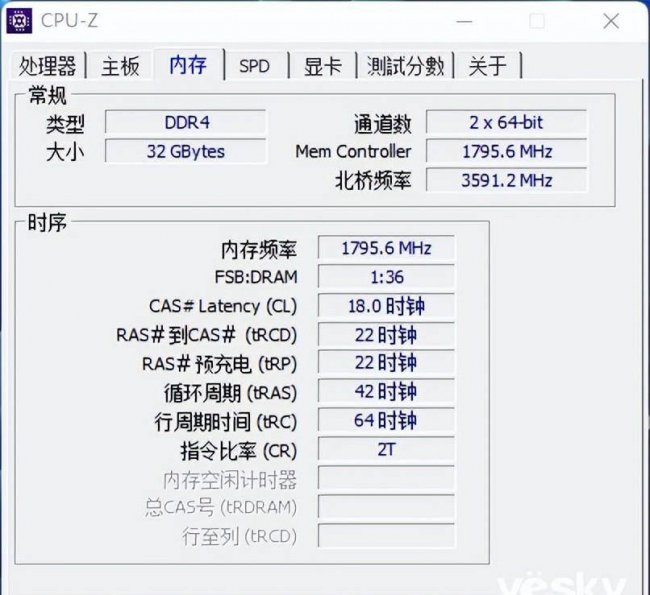Click the 常规 group heading
The image size is (650, 595).
47,95
